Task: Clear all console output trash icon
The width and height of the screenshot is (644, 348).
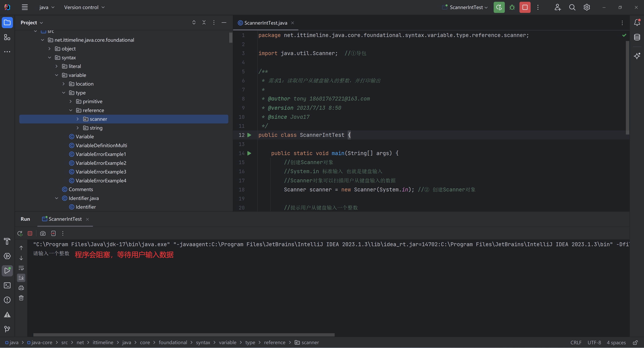Action: pos(21,298)
